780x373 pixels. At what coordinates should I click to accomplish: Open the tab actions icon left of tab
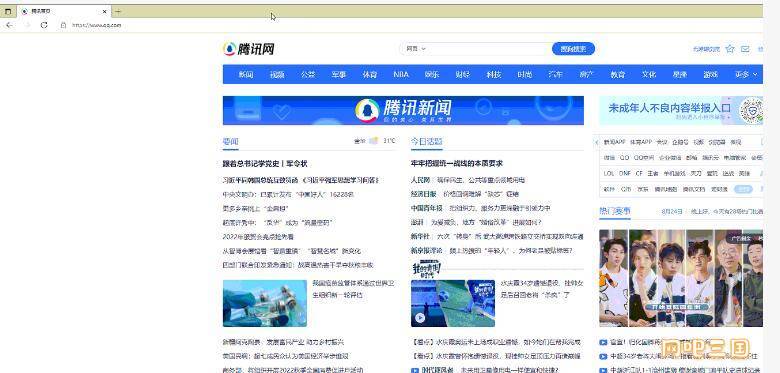(7, 11)
